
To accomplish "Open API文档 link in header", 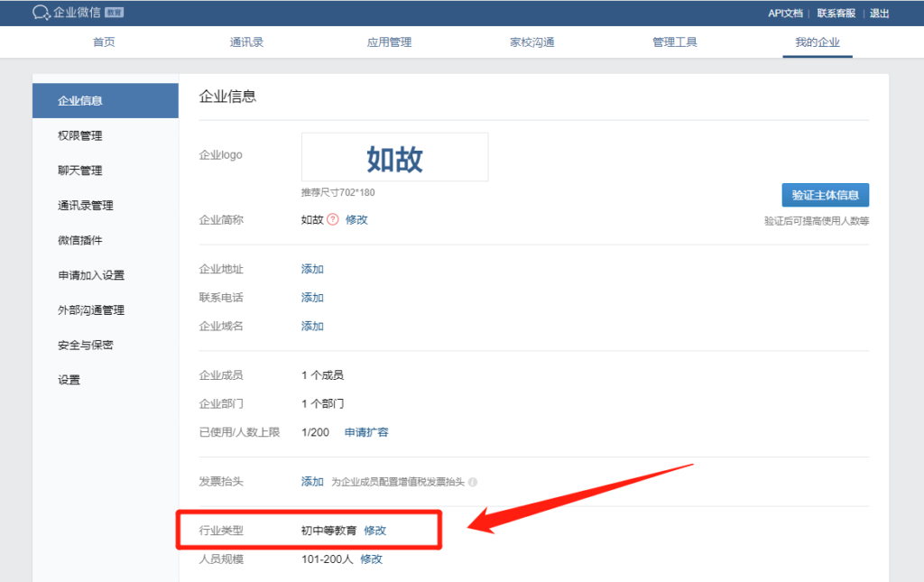I will (x=785, y=13).
